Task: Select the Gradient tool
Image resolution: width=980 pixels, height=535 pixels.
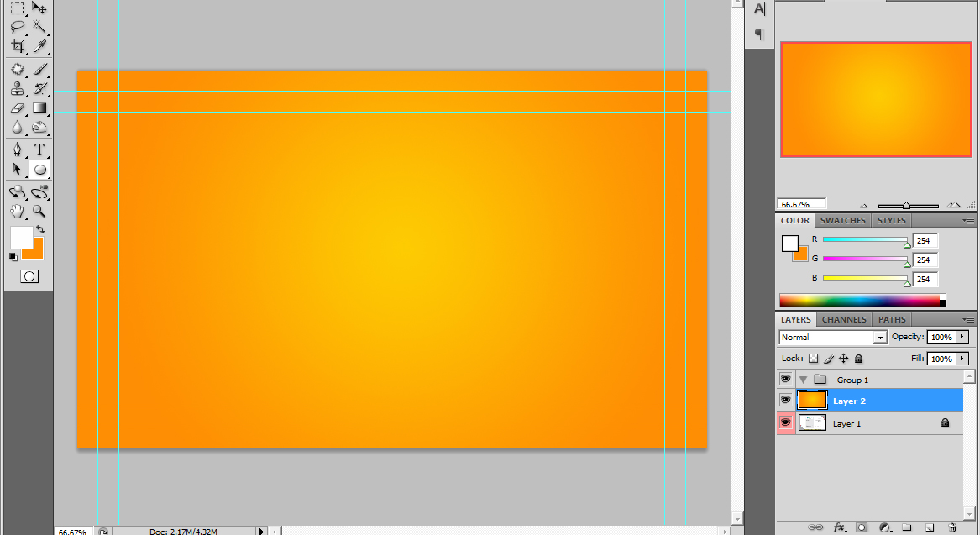Action: 39,108
